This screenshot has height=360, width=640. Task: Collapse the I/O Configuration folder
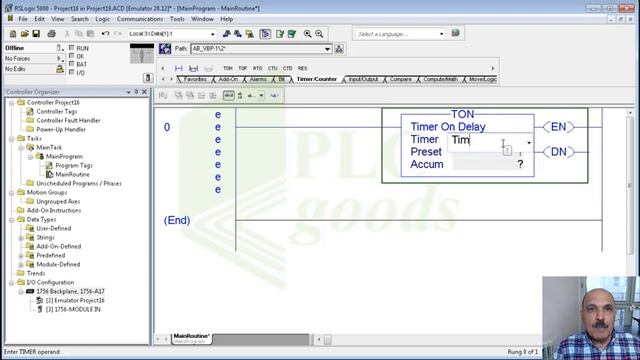(12, 282)
